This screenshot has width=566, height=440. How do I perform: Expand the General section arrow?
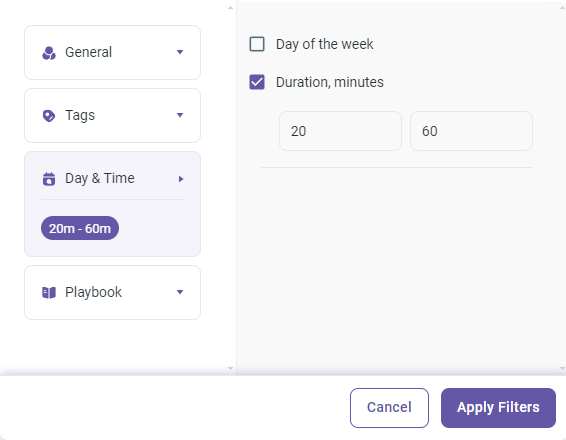point(180,52)
